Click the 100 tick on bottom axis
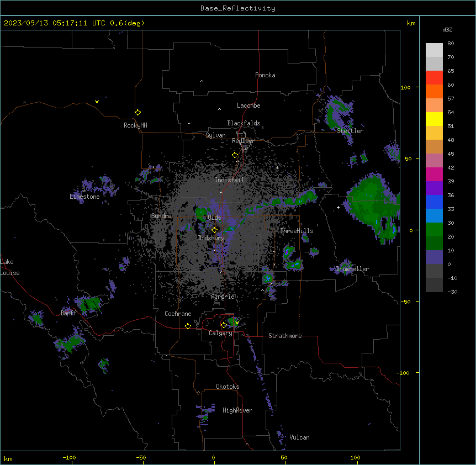476x465 pixels. click(x=355, y=457)
